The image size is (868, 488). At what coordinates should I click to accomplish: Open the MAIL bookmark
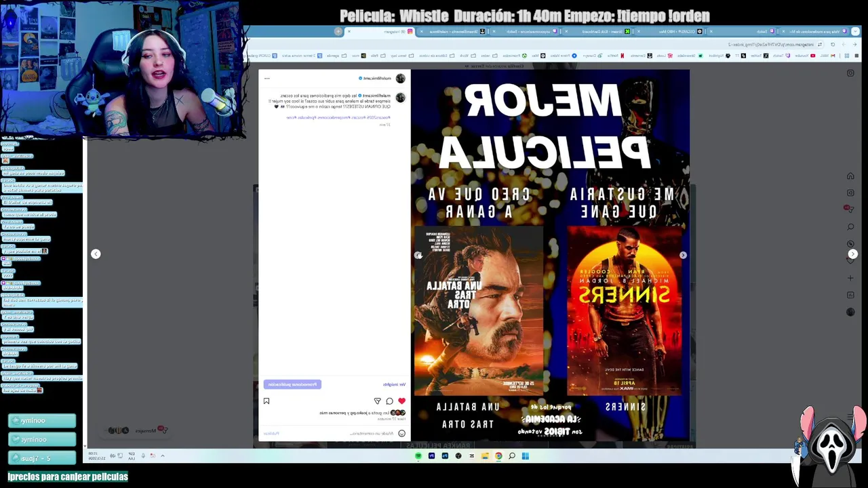click(827, 56)
